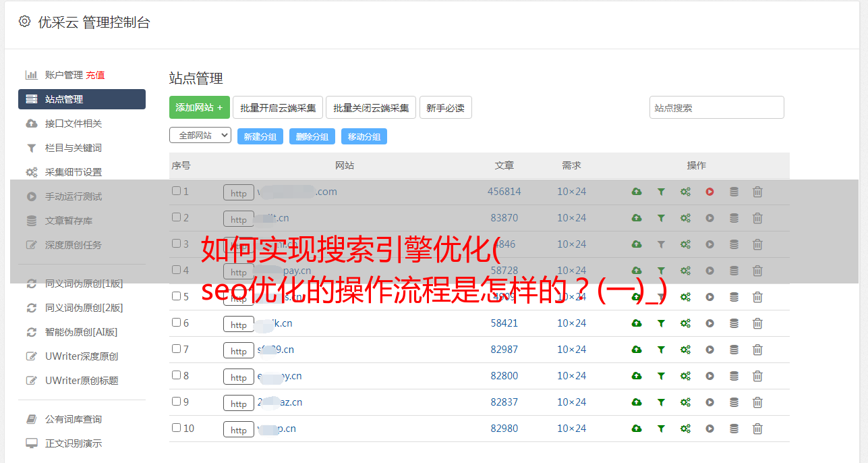Click filter icon in row 2 (83870)

point(661,218)
